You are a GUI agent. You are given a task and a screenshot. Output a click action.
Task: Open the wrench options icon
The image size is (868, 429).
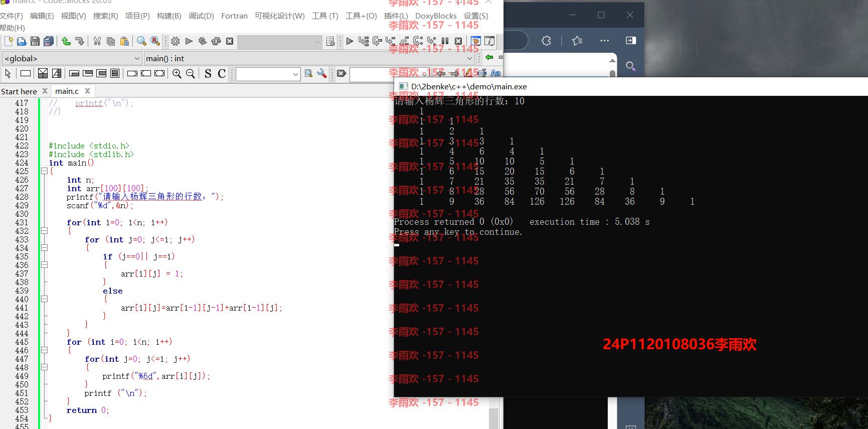pos(322,74)
